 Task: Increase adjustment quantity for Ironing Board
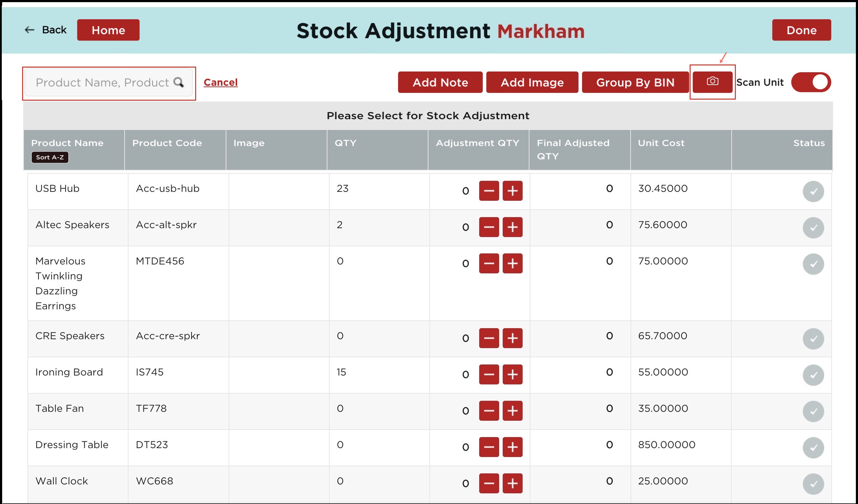tap(512, 375)
